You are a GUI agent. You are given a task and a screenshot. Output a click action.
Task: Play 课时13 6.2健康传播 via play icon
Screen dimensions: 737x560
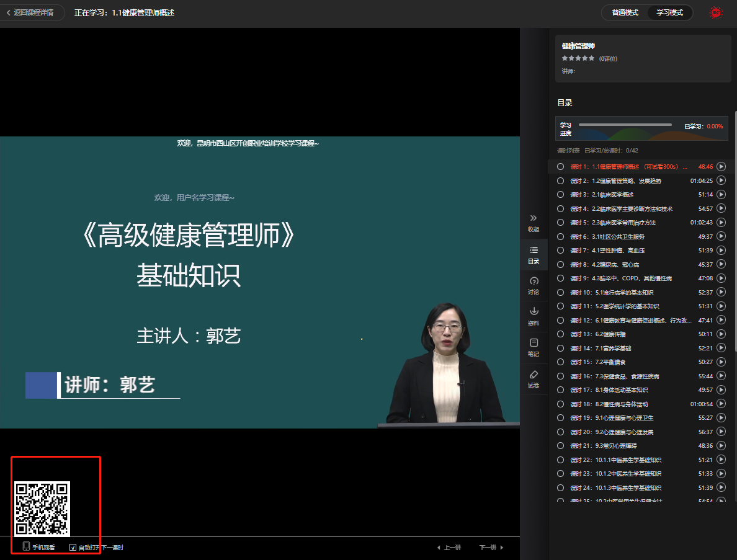[721, 334]
